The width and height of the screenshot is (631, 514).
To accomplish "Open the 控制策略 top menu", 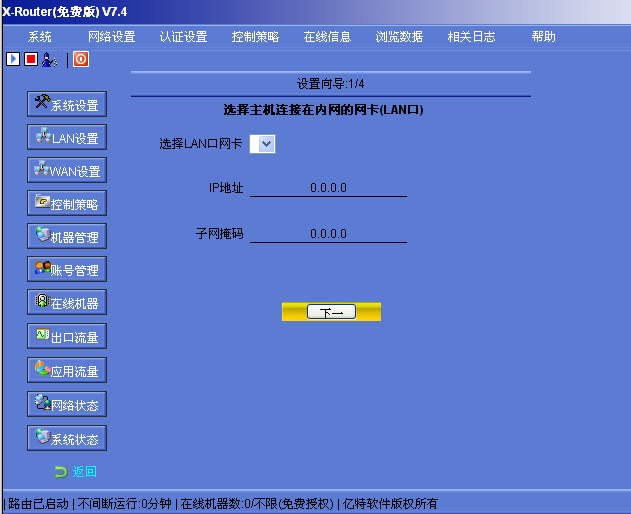I will tap(255, 37).
